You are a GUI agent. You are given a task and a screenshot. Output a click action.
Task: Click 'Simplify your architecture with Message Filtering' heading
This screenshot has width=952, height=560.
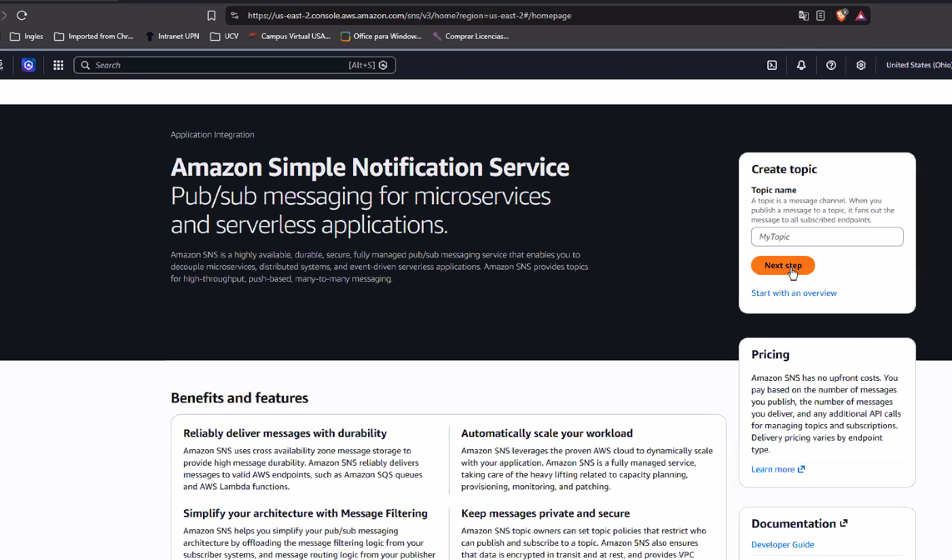(306, 513)
